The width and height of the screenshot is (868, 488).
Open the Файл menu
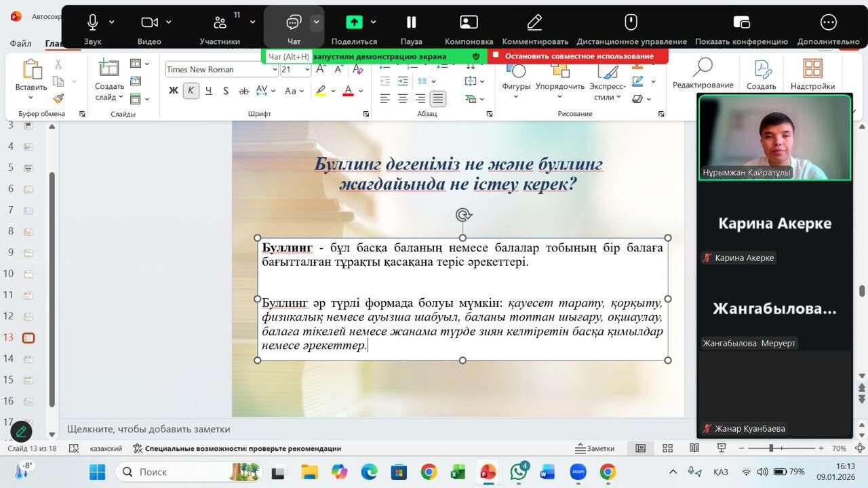20,44
